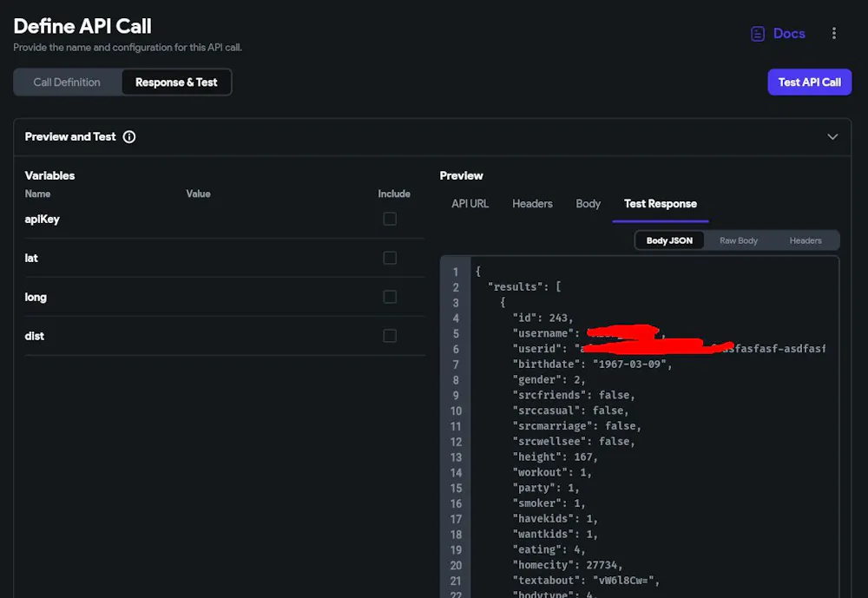Viewport: 868px width, 598px height.
Task: Click line number 20 in the gutter
Action: (x=456, y=565)
